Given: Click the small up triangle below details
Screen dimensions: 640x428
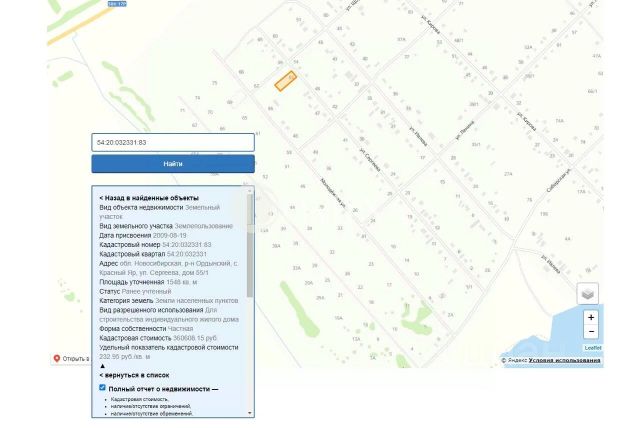Looking at the screenshot, I should pyautogui.click(x=102, y=366).
